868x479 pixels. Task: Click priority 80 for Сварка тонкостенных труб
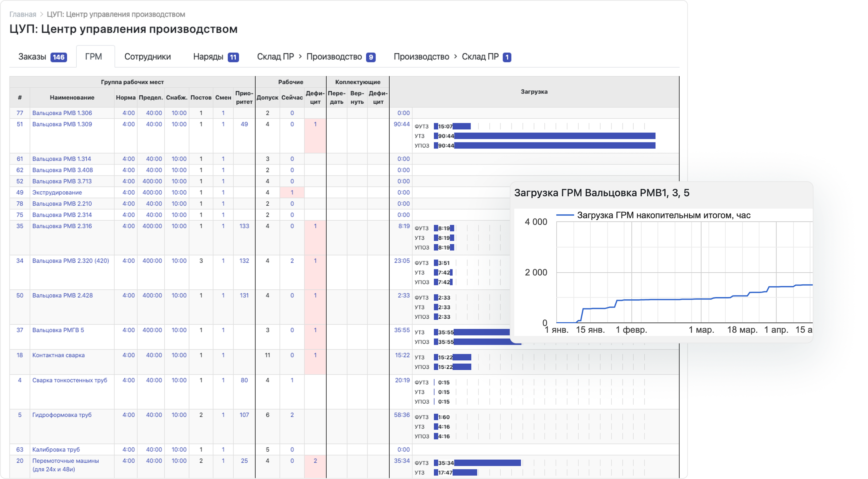[x=244, y=380]
